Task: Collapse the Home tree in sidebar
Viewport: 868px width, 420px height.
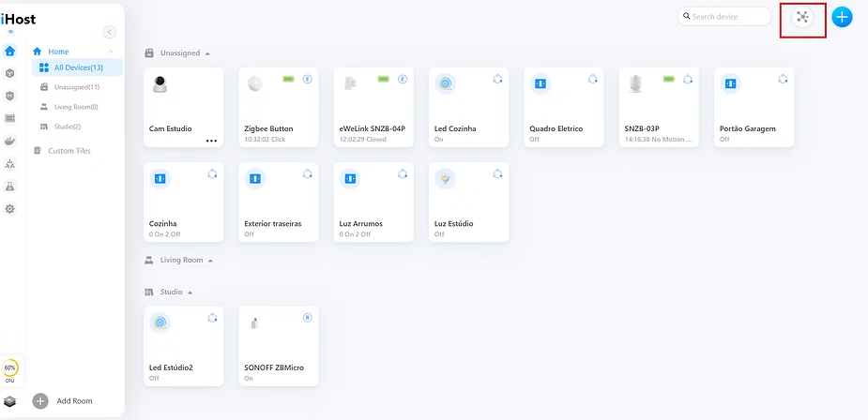Action: click(x=111, y=52)
